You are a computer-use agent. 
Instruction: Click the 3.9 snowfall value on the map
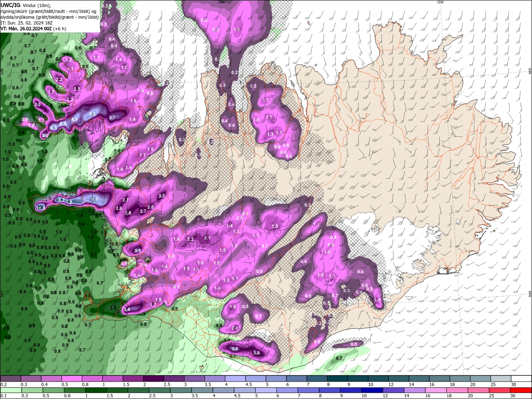[x=138, y=251]
